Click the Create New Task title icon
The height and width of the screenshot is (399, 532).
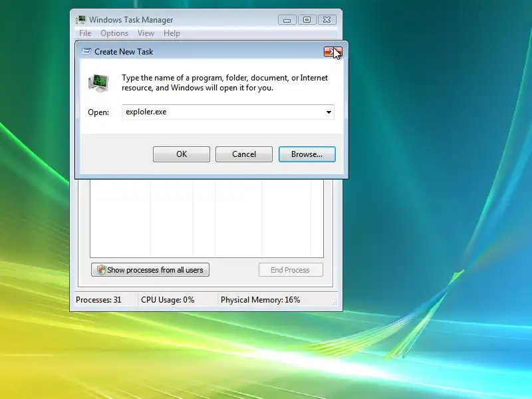(x=86, y=52)
